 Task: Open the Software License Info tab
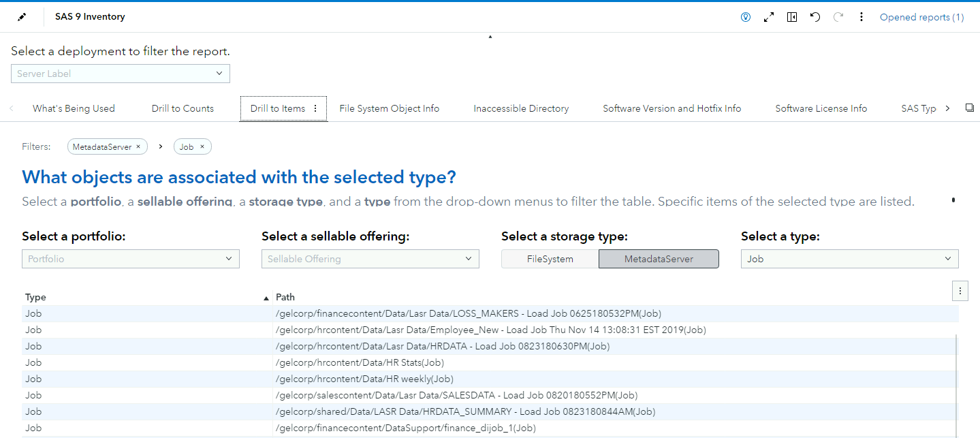point(821,108)
